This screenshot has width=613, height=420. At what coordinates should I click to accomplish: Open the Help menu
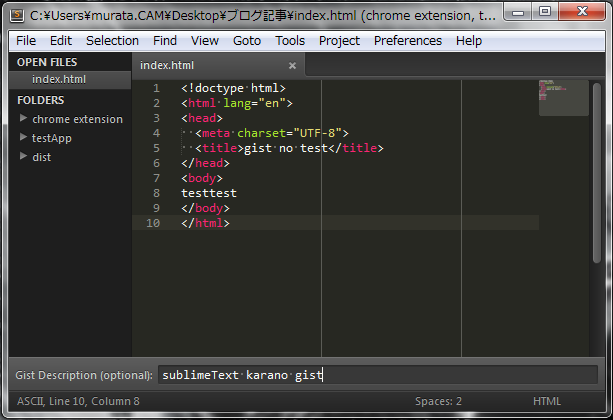pos(469,41)
